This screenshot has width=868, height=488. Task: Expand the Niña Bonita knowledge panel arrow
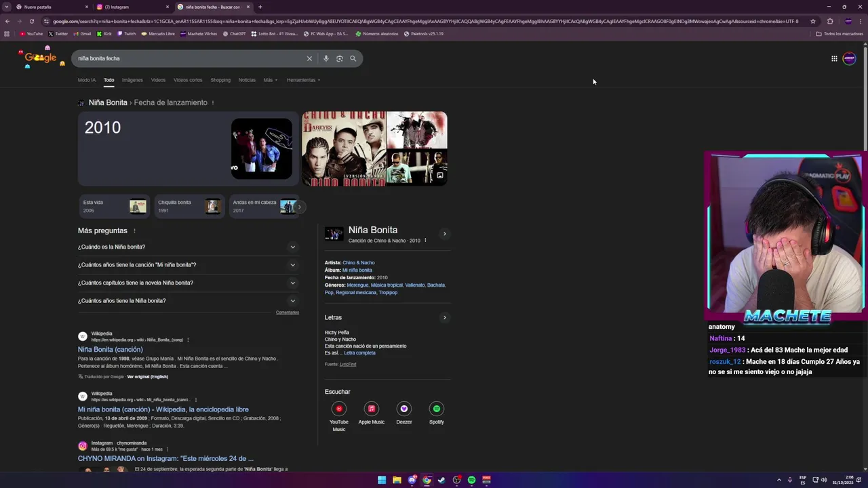tap(445, 234)
